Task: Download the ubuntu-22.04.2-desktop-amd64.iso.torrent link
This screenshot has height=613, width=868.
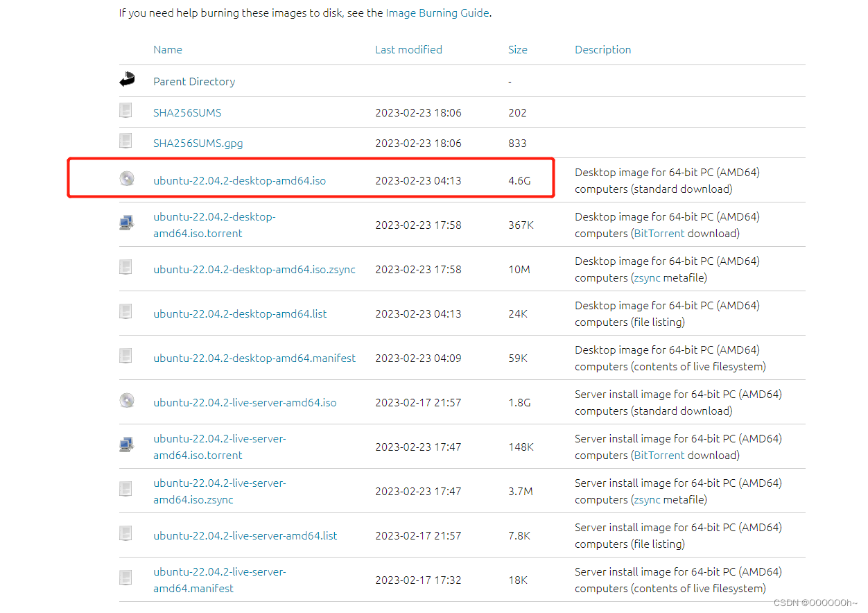Action: coord(214,225)
